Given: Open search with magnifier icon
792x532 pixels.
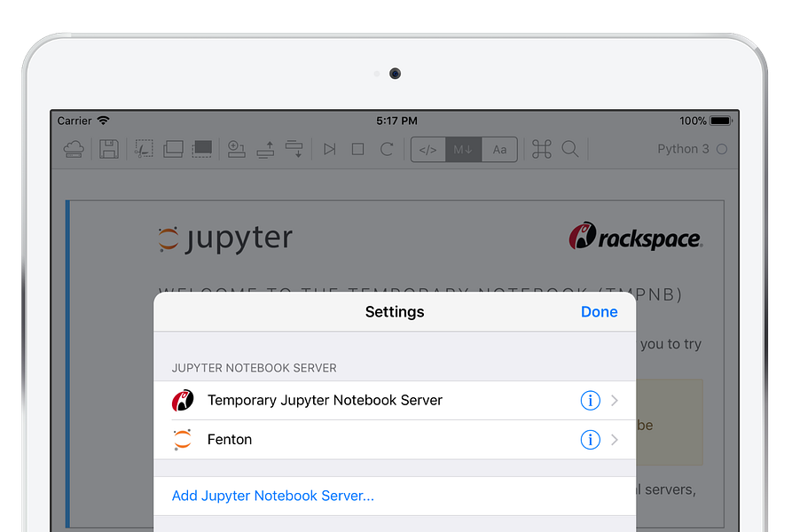Looking at the screenshot, I should (570, 149).
